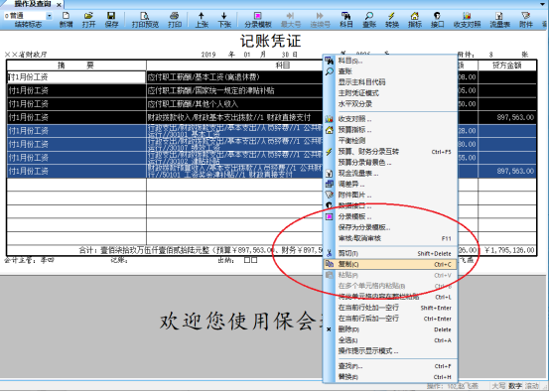The image size is (549, 392).
Task: Click the 转换 lightning toolbar icon
Action: pos(392,20)
